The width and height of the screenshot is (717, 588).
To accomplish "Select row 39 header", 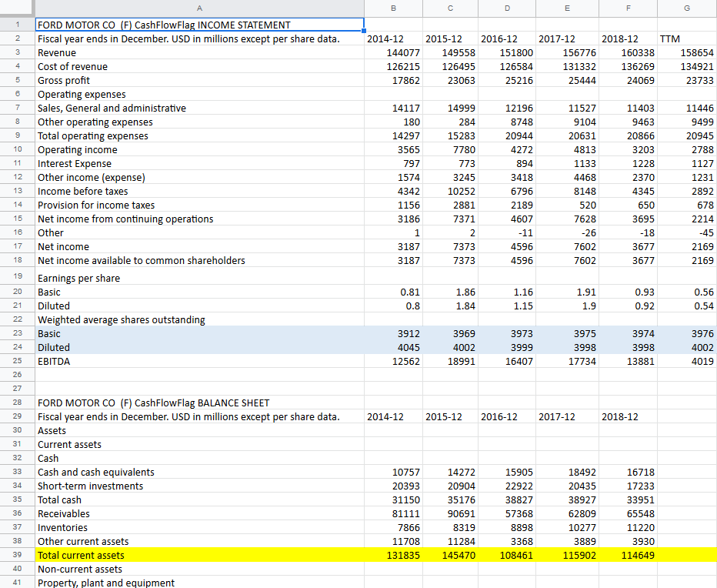I will 18,555.
